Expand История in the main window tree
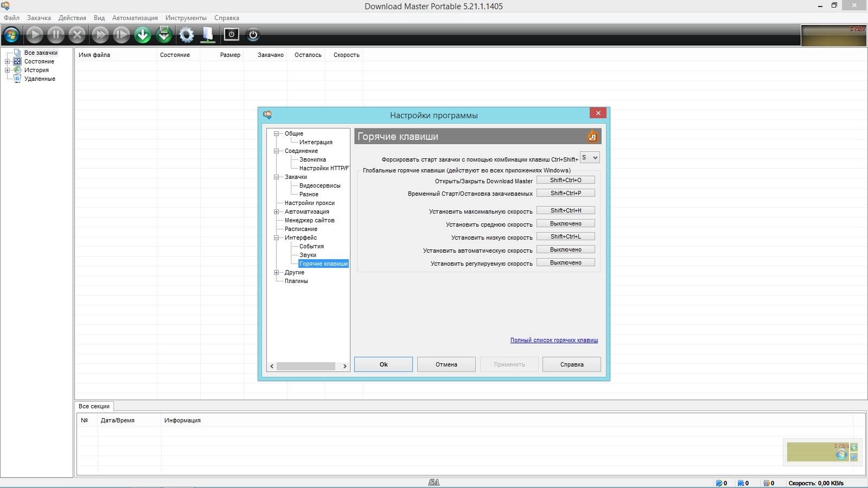Screen dimensions: 868x488 8,70
